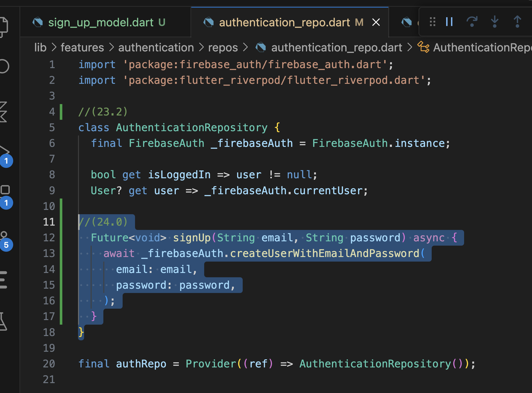Expand the lib breadcrumb folder
This screenshot has width=532, height=393.
click(x=41, y=48)
